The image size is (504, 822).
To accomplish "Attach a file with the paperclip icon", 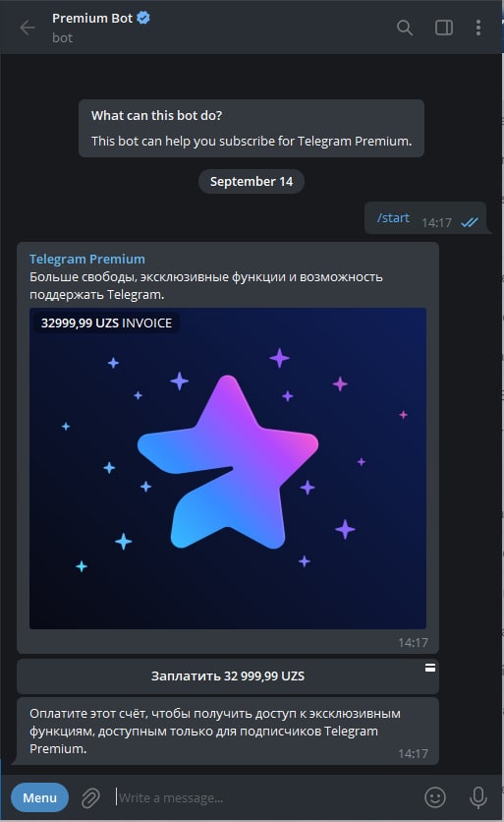I will (x=90, y=797).
